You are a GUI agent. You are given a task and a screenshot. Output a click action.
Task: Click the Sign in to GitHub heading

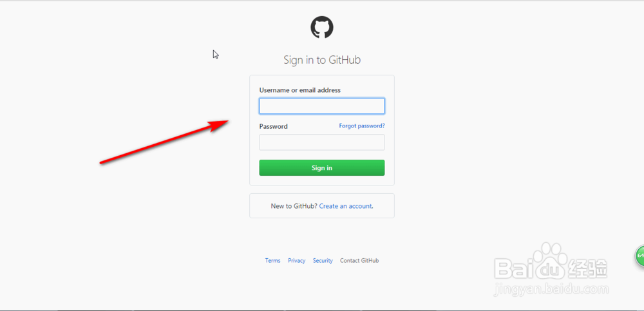[322, 60]
